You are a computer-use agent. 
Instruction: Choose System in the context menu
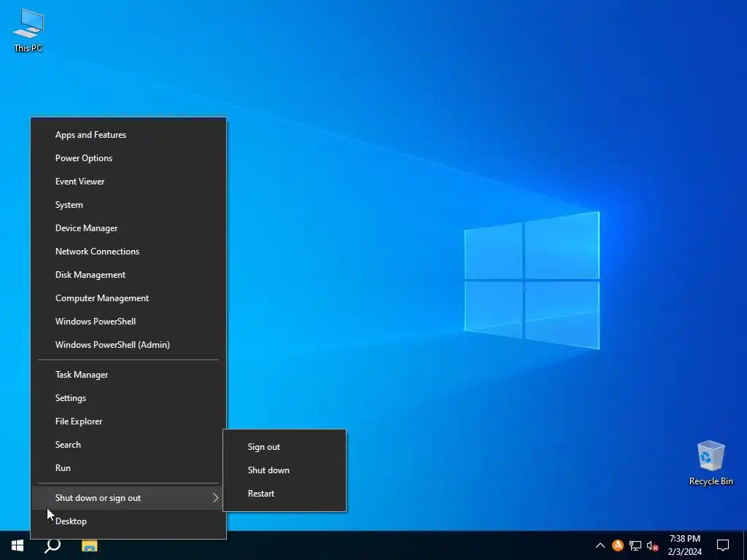128,205
